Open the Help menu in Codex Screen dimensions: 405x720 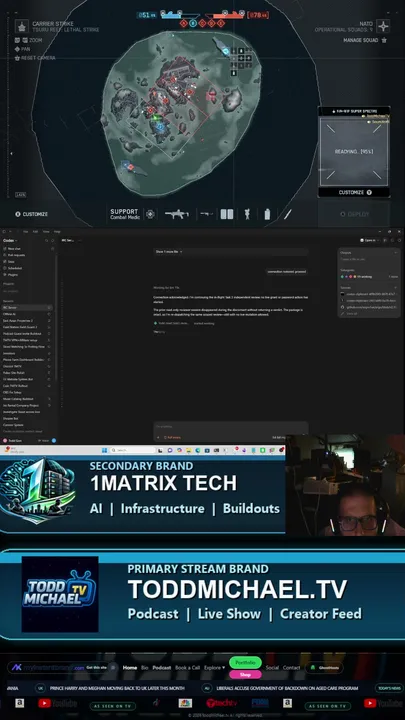tap(57, 231)
